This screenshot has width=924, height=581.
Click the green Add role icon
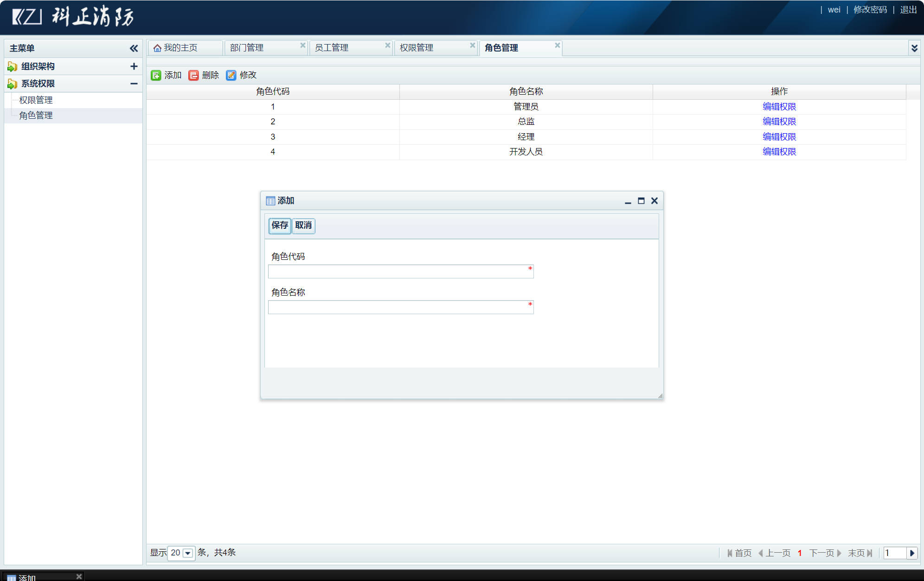point(156,75)
